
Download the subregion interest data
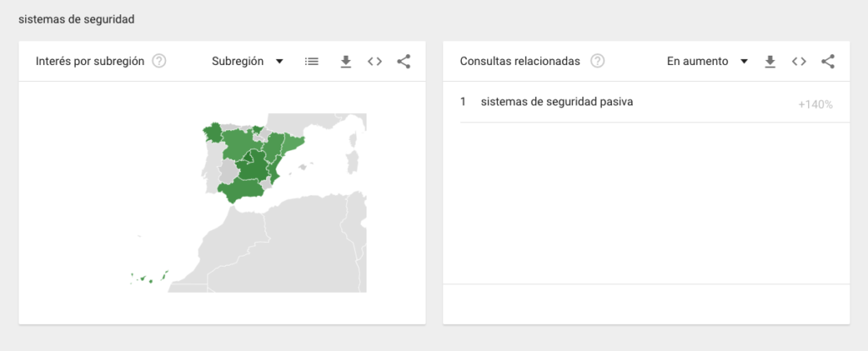click(x=346, y=62)
